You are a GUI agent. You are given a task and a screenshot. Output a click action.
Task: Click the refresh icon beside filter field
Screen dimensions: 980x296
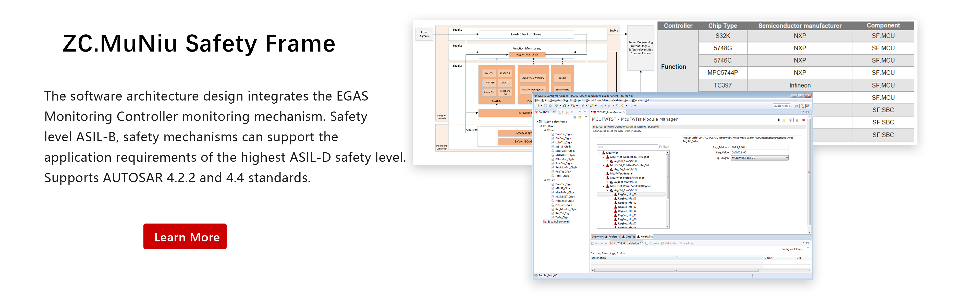click(668, 147)
